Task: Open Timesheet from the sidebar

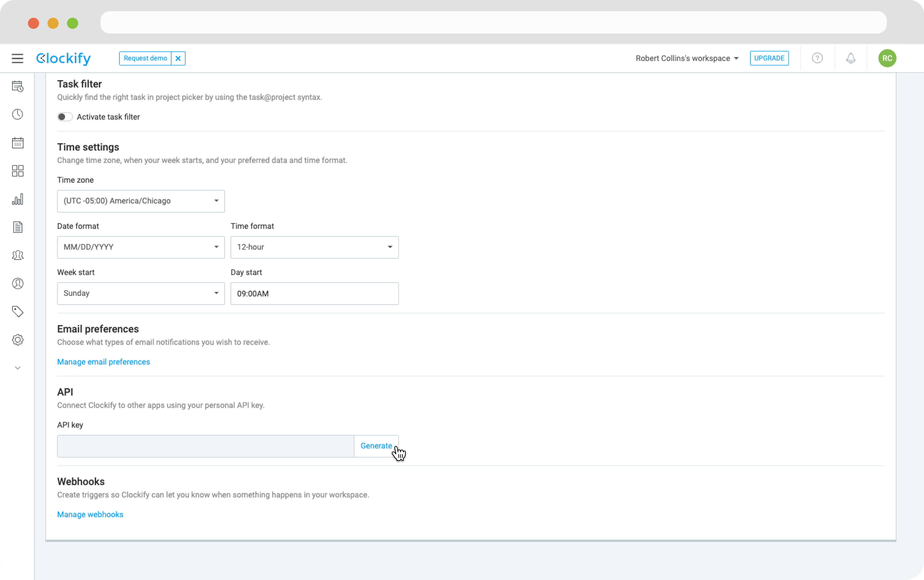Action: pos(18,86)
